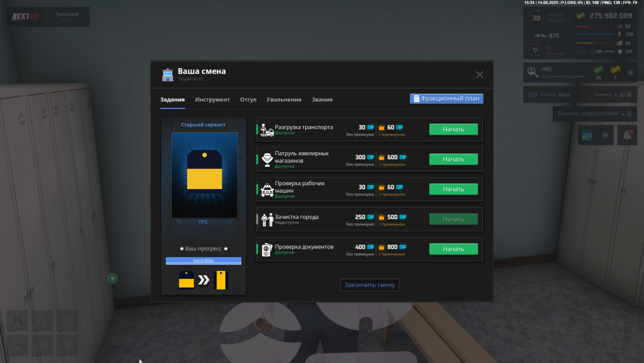Click the arrest icon for Зачистка города

tap(267, 219)
